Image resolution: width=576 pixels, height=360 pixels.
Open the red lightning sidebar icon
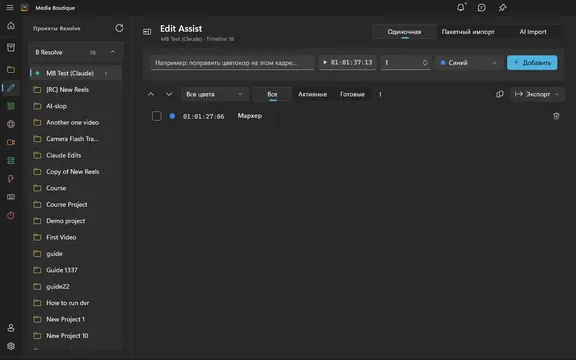[11, 179]
